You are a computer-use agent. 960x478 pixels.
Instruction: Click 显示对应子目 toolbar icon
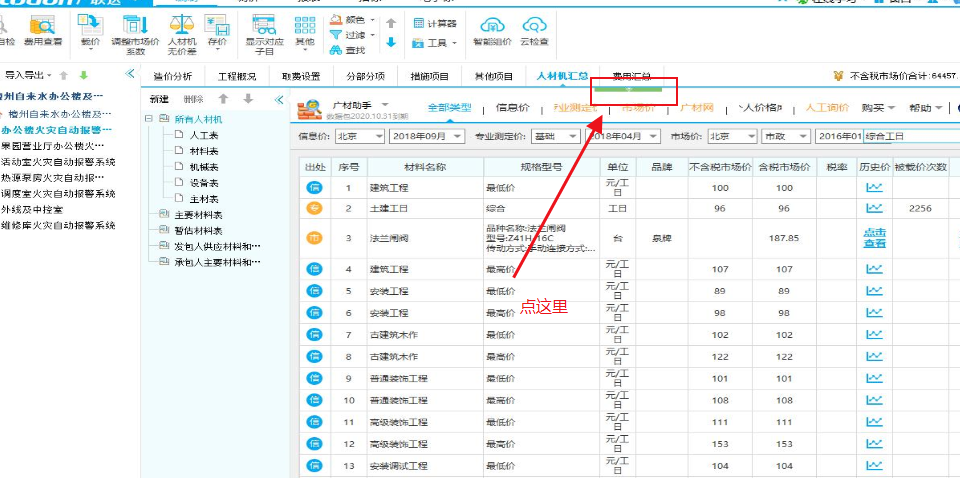(x=264, y=35)
